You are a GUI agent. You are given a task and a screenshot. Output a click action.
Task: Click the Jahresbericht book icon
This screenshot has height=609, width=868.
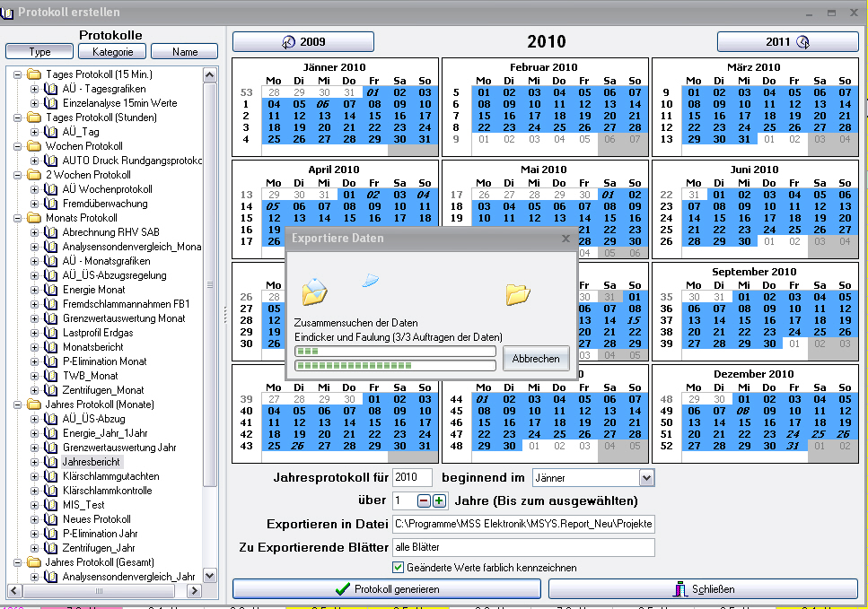[51, 462]
